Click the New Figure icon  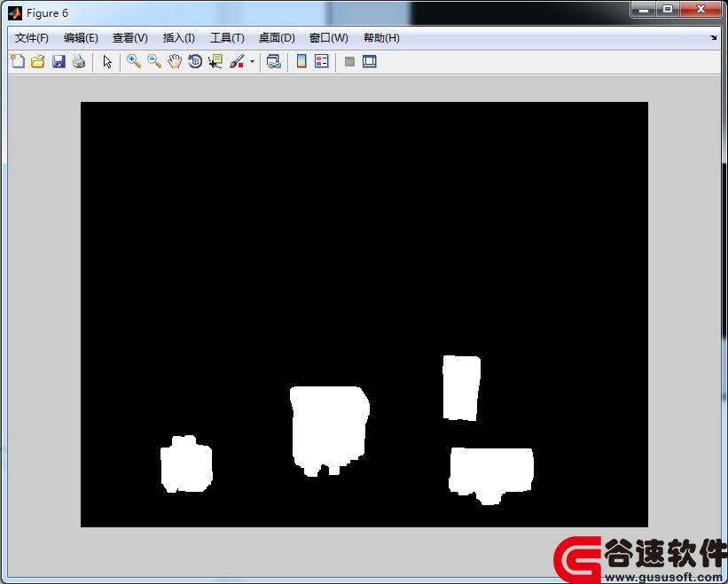[18, 61]
